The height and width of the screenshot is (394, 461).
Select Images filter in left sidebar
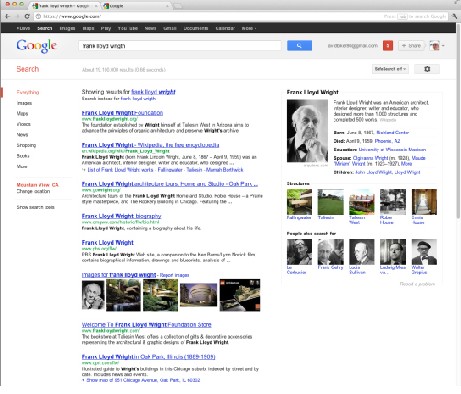pyautogui.click(x=24, y=103)
